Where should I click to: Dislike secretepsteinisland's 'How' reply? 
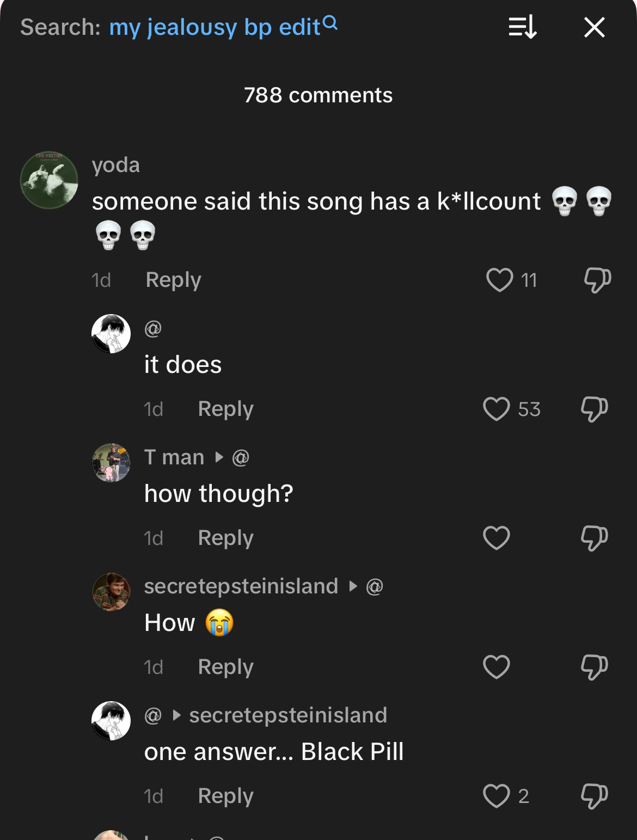pyautogui.click(x=594, y=667)
